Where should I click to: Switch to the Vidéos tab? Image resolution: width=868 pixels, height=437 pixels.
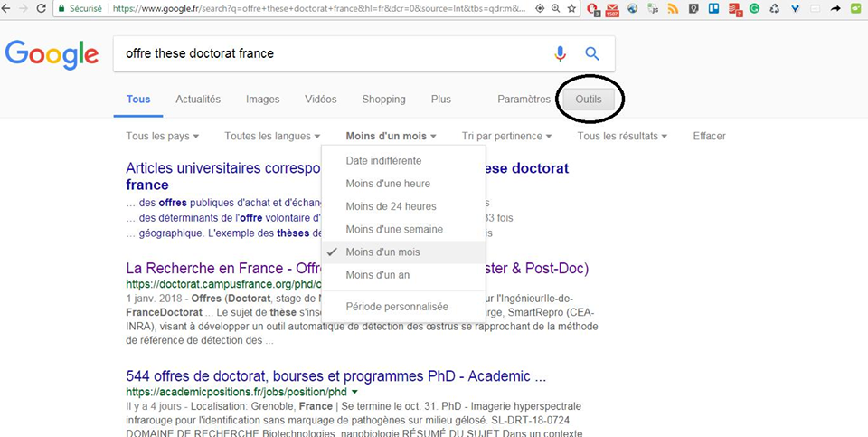tap(320, 100)
